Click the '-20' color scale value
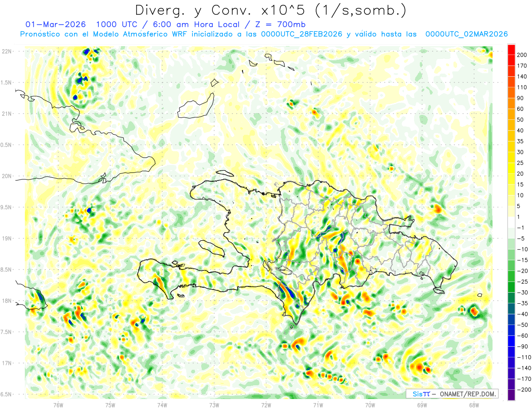 click(x=522, y=271)
